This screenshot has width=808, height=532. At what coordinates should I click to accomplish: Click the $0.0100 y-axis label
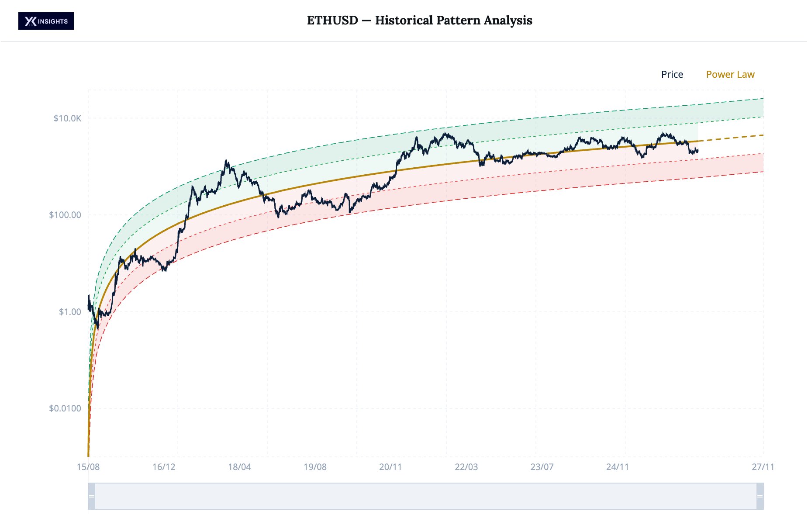click(65, 408)
